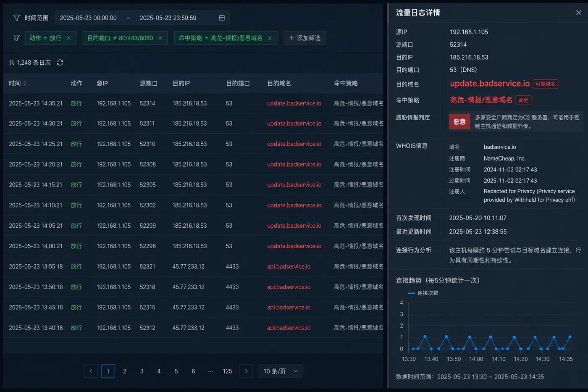Select page 1 in pagination
This screenshot has width=588, height=392.
[108, 371]
